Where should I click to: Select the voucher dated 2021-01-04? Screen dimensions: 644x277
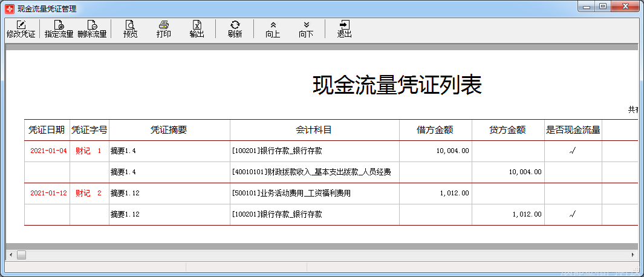click(x=48, y=151)
